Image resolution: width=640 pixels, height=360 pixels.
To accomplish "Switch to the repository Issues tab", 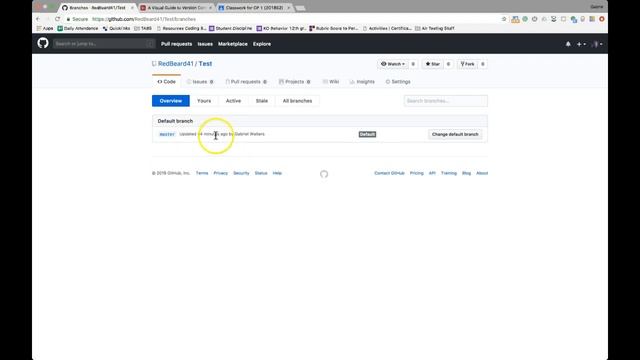I will [x=200, y=82].
